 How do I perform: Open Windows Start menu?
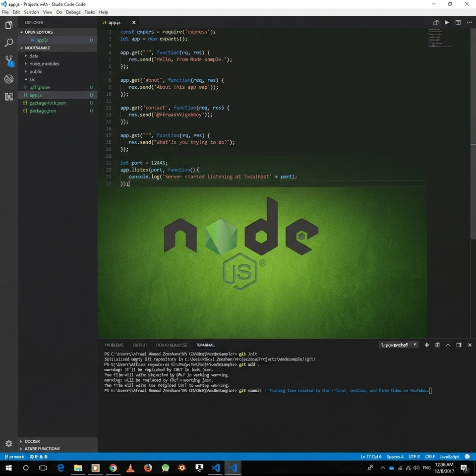tap(8, 468)
